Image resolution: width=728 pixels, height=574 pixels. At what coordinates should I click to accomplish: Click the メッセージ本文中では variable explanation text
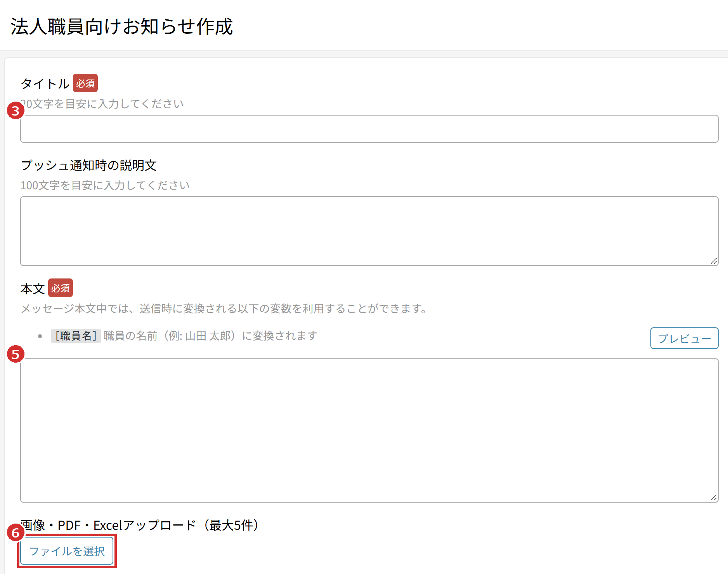pos(224,309)
